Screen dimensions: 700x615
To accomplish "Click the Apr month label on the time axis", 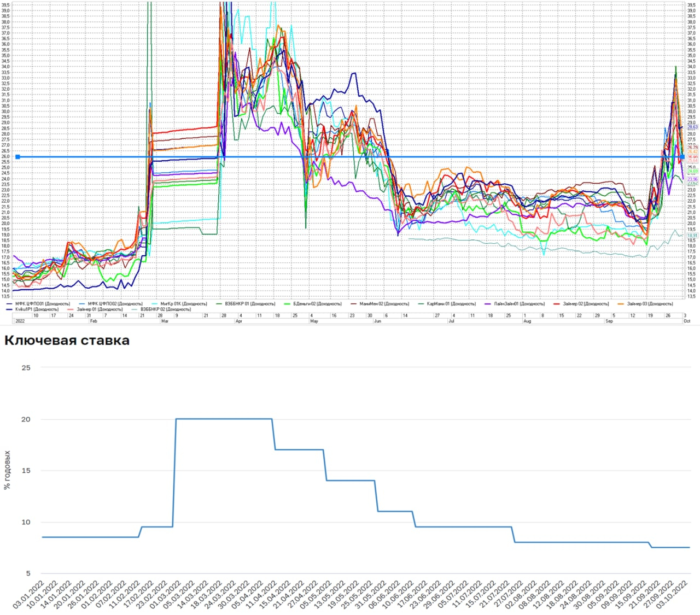I will pyautogui.click(x=238, y=321).
